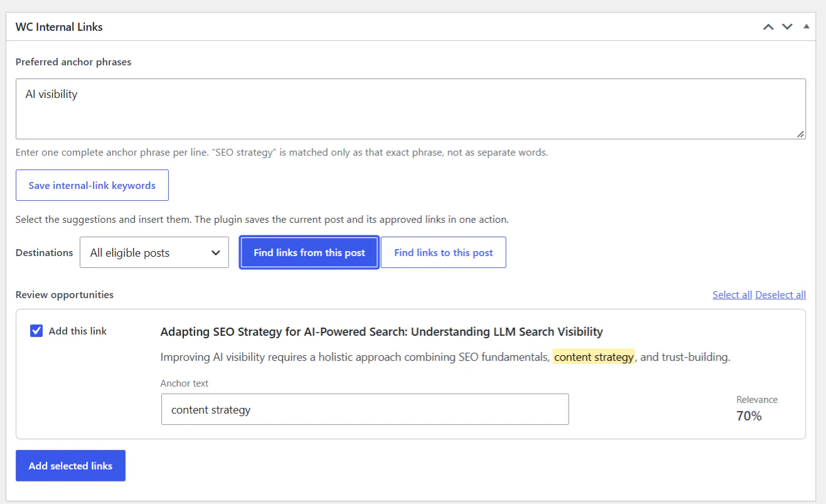
Task: Deselect all review opportunities
Action: tap(781, 294)
